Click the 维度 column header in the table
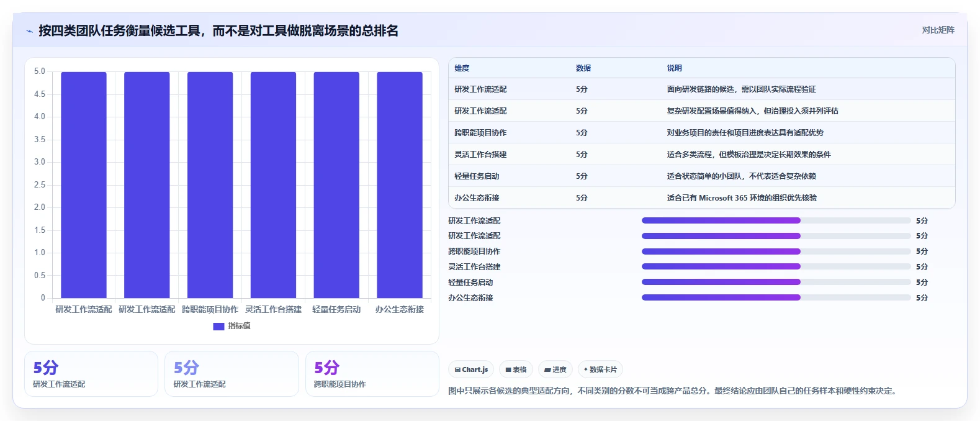 462,68
